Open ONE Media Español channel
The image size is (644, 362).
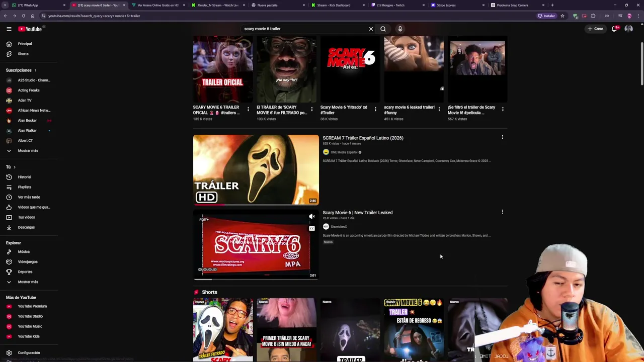click(x=344, y=152)
